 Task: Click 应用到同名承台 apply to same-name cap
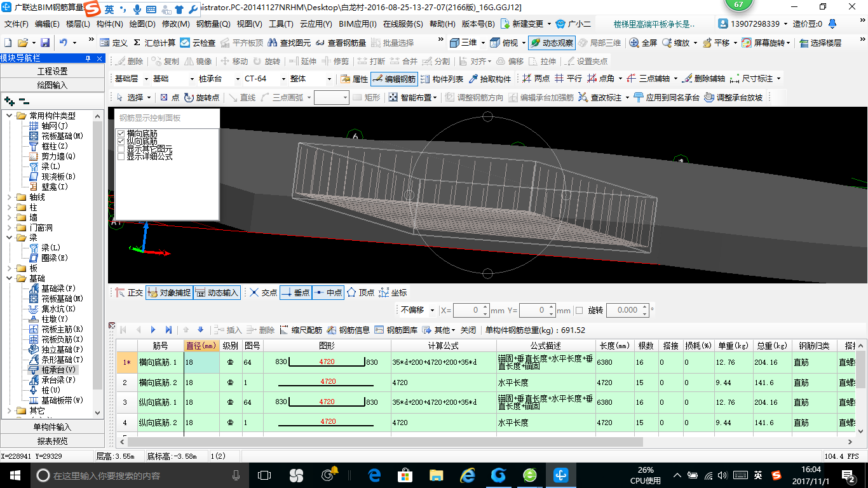[x=667, y=97]
